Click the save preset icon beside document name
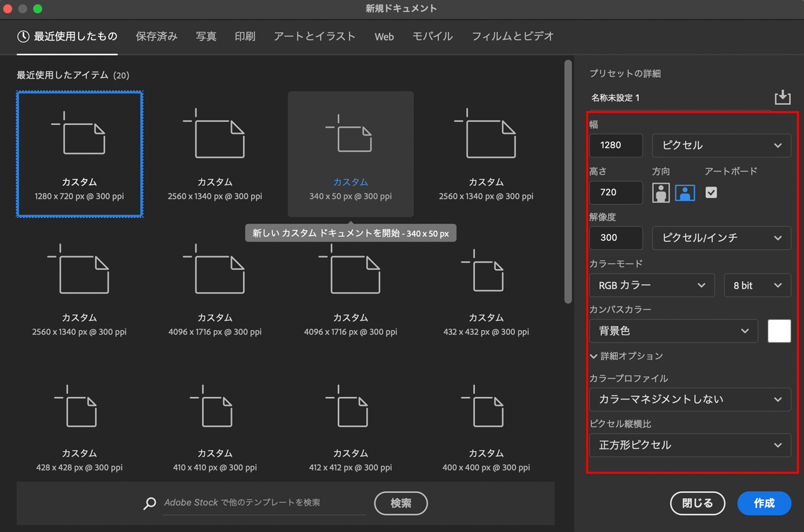This screenshot has width=804, height=532. tap(782, 97)
